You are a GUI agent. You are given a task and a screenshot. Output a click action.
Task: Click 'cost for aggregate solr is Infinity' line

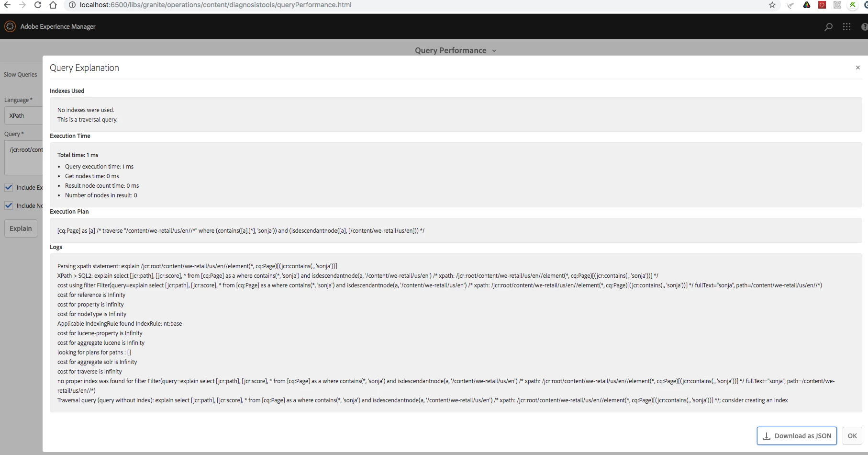[x=97, y=362]
